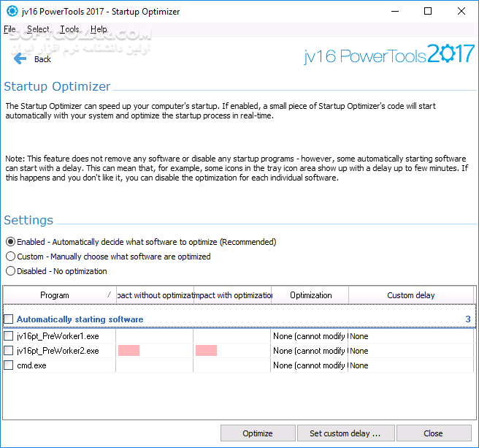The height and width of the screenshot is (448, 479).
Task: Select Disabled - No optimization radio button
Action: [10, 271]
